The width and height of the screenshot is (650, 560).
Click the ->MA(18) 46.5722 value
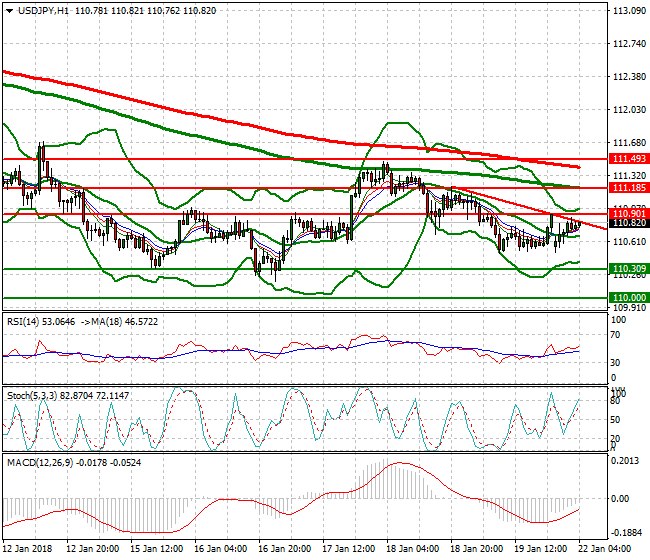tap(119, 322)
